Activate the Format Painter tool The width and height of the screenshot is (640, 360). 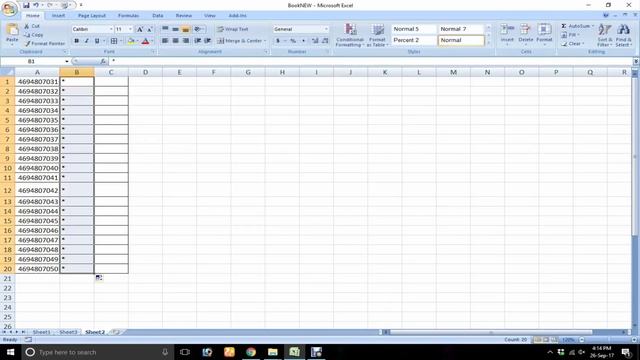[x=44, y=43]
